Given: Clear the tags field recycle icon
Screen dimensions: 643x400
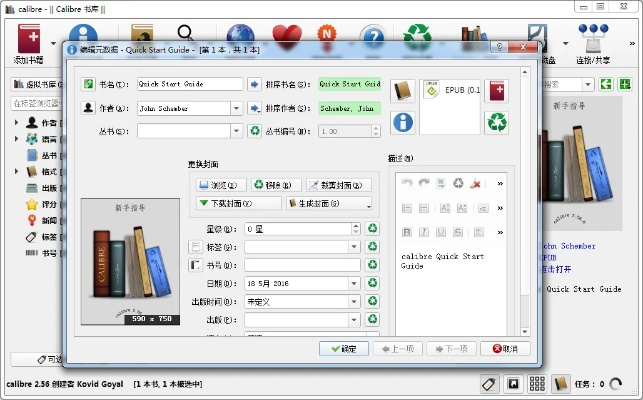Looking at the screenshot, I should pos(372,247).
